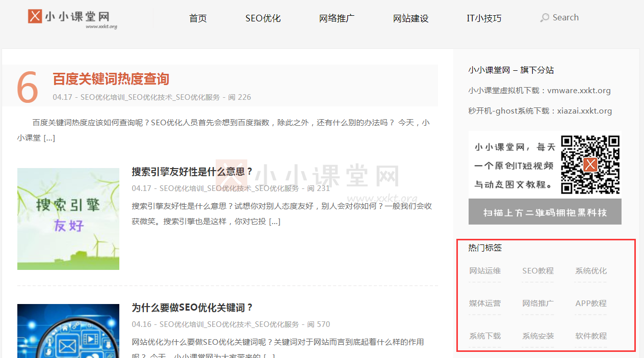This screenshot has height=358, width=644.
Task: Select the 媒体运营 tag
Action: click(x=485, y=304)
